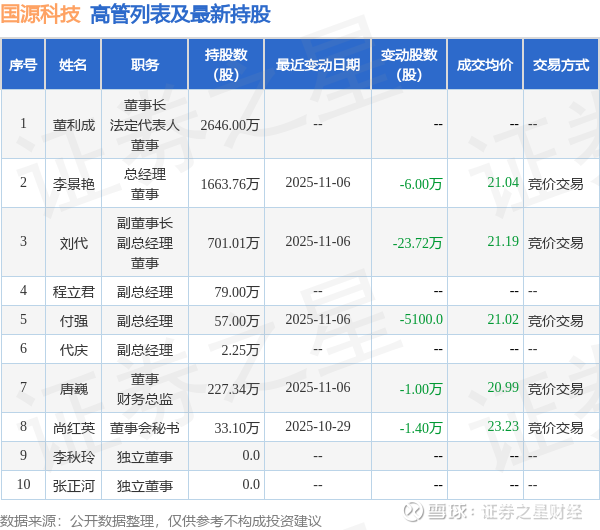Click the 高管列表及最新持股 heading
The image size is (600, 530).
point(180,14)
